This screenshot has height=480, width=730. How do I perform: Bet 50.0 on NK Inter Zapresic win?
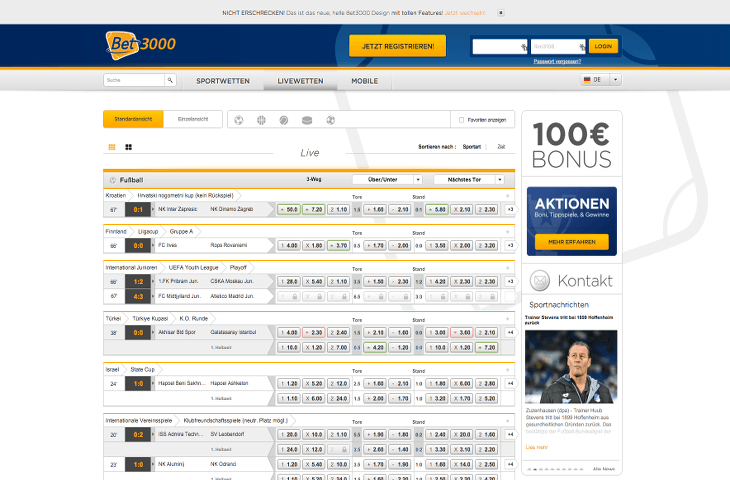point(289,210)
